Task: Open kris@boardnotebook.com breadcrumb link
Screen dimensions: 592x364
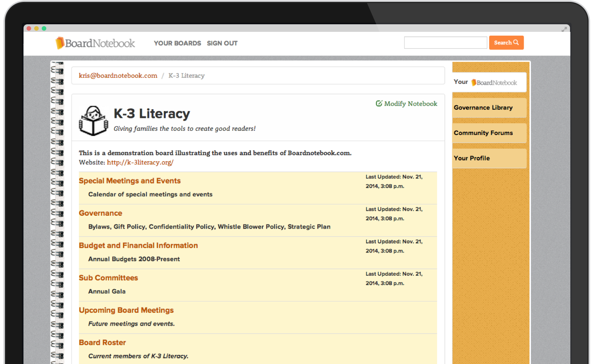Action: [x=118, y=75]
